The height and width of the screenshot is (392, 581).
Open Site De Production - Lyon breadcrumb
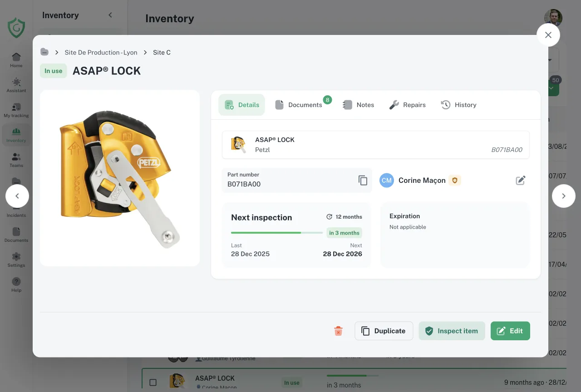point(101,52)
